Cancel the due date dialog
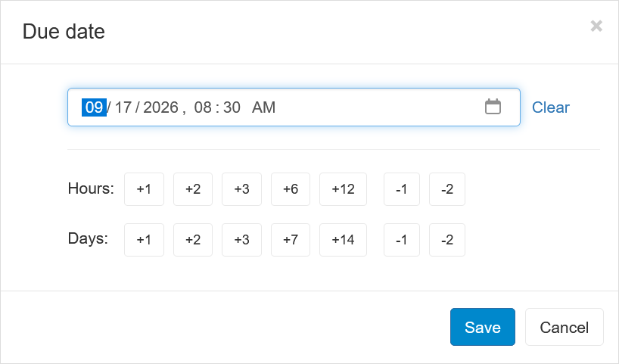The height and width of the screenshot is (364, 619). pyautogui.click(x=564, y=327)
